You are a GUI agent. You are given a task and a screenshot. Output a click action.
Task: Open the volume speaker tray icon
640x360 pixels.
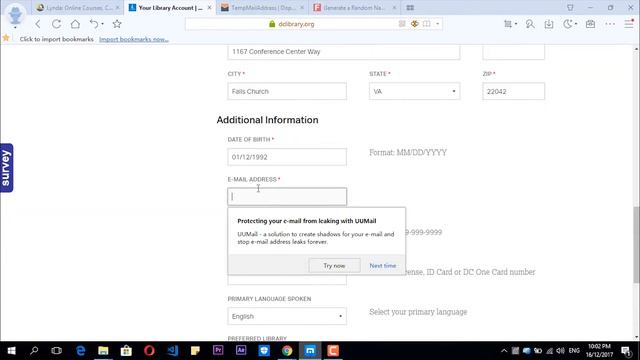click(560, 351)
